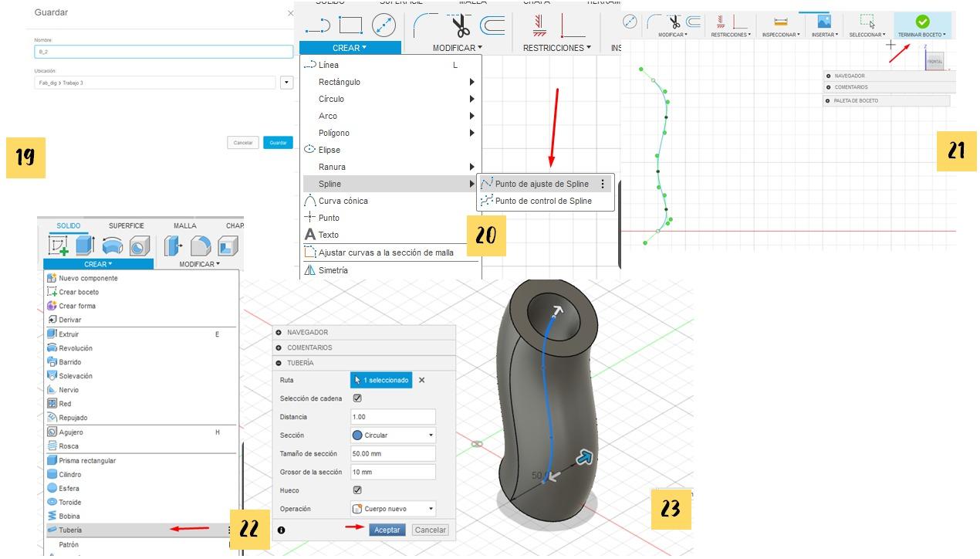The width and height of the screenshot is (980, 559).
Task: Click the Nombre input field
Action: click(164, 52)
